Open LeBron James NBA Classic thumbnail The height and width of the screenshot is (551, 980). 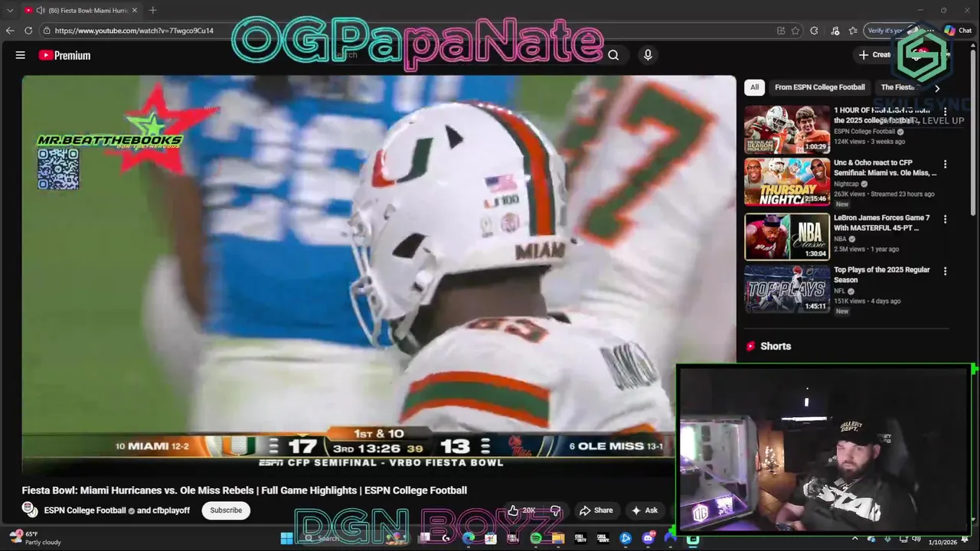[787, 236]
